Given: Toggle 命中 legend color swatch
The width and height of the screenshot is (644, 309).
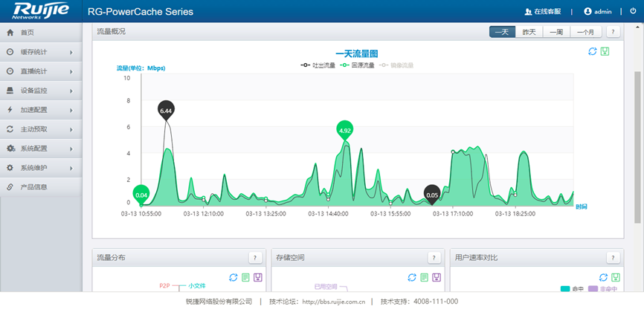Looking at the screenshot, I should click(x=564, y=289).
